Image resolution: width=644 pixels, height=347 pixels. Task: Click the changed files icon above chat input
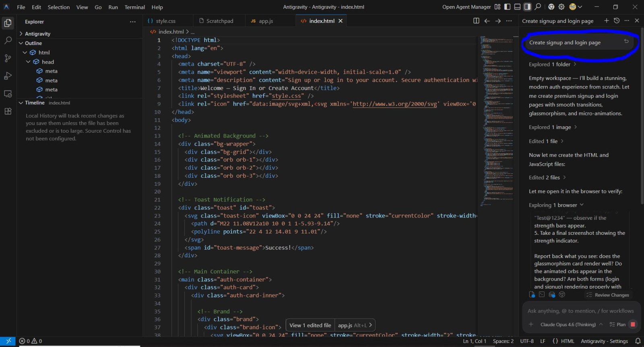click(532, 295)
